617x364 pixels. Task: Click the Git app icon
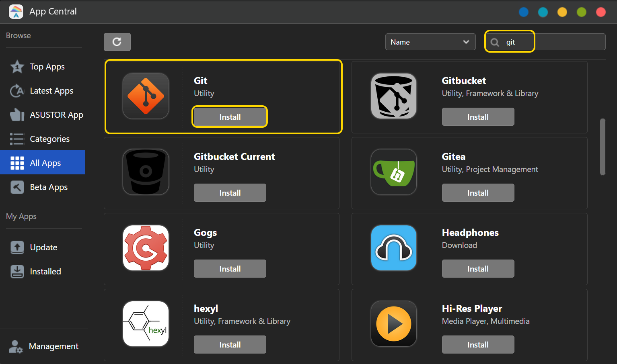(146, 96)
